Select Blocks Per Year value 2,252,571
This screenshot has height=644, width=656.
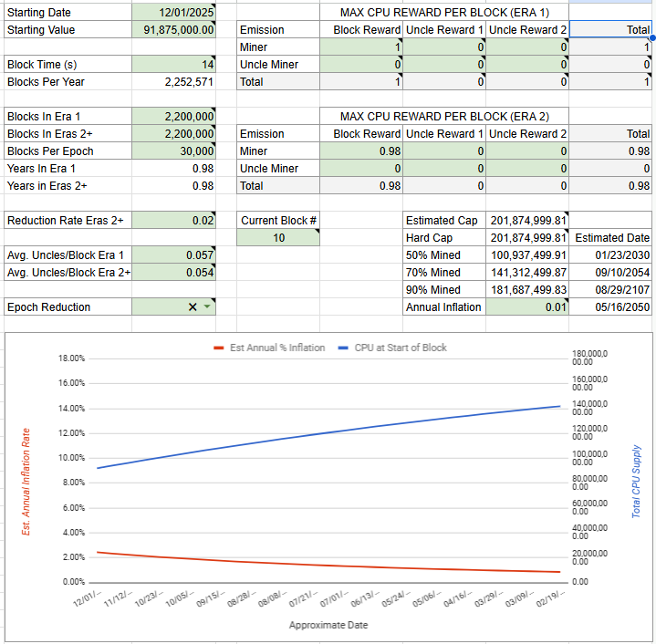click(x=173, y=81)
